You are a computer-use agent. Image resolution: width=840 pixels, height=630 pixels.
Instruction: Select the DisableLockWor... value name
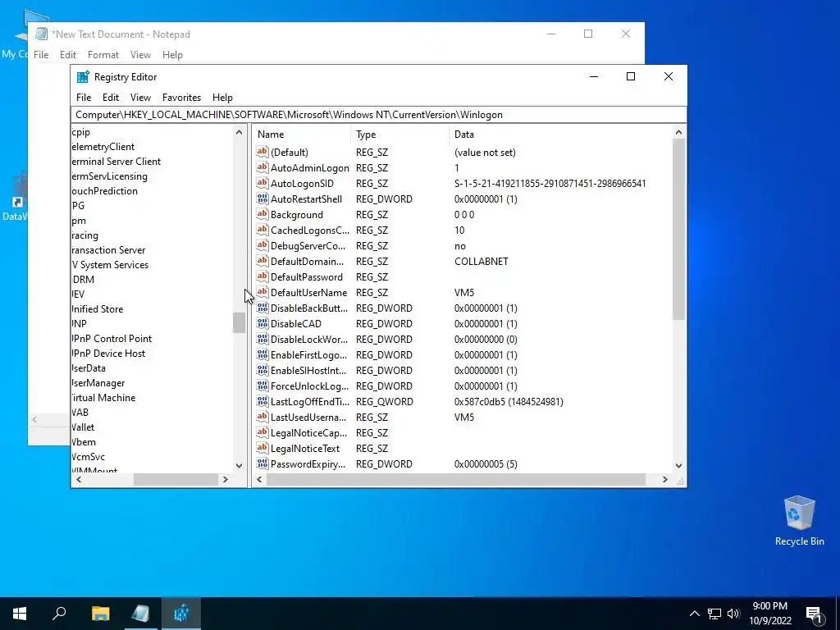[308, 339]
